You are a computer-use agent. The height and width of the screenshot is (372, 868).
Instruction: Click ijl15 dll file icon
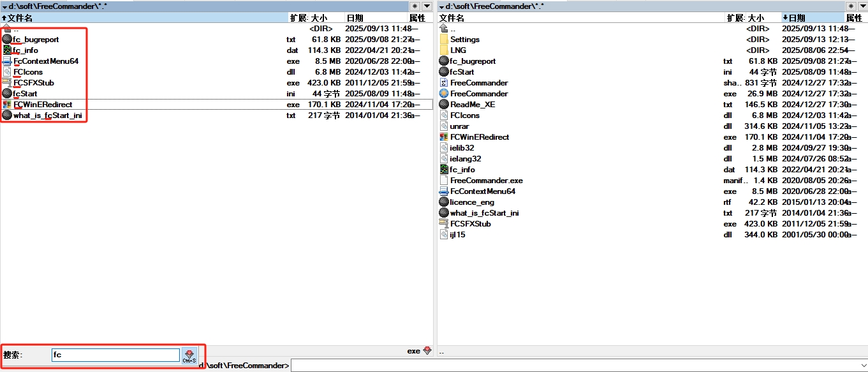(445, 235)
